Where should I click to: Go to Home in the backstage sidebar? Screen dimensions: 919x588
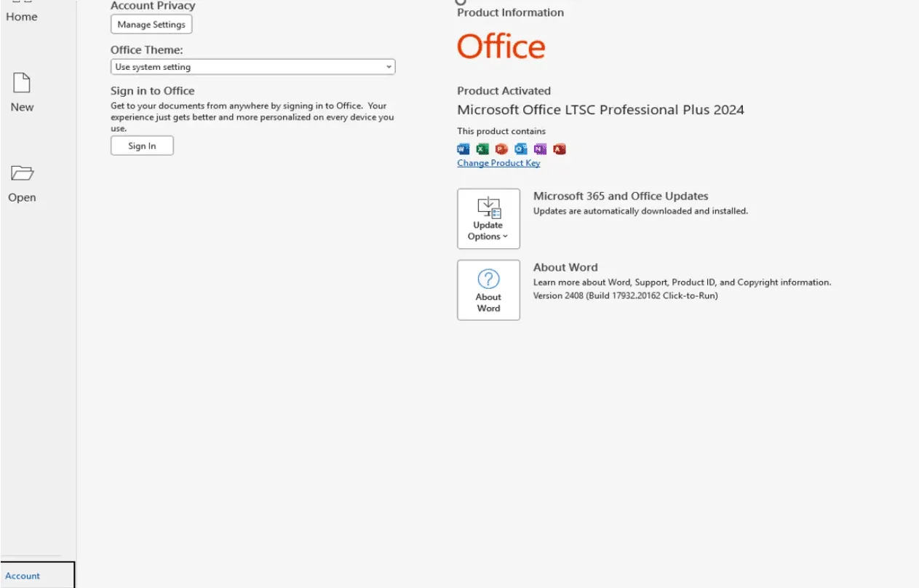pyautogui.click(x=22, y=17)
